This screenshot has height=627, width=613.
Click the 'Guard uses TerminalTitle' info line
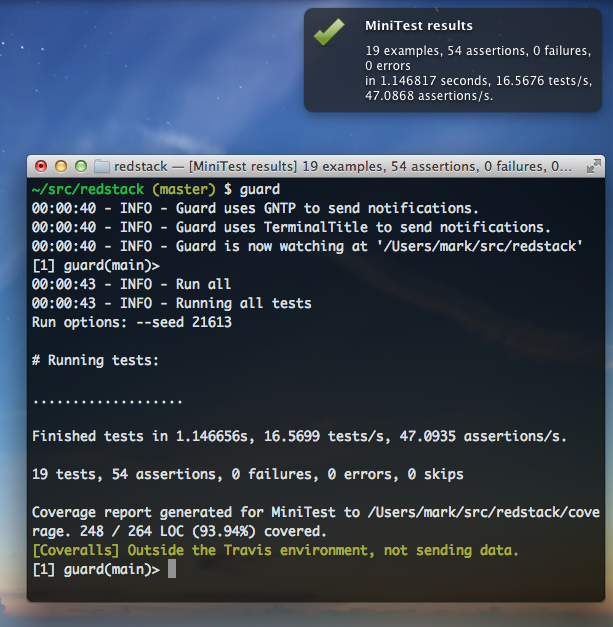pos(291,227)
